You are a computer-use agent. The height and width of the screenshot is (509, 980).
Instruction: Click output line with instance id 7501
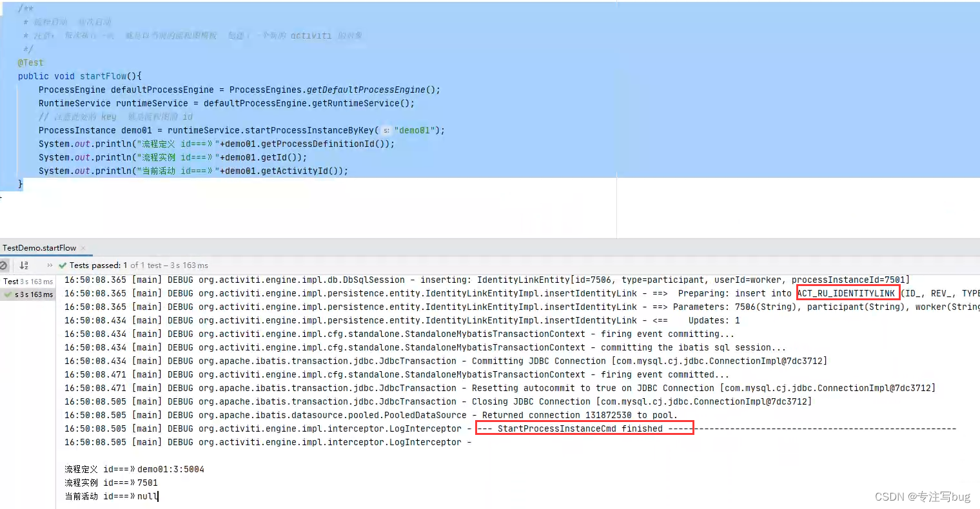click(111, 483)
